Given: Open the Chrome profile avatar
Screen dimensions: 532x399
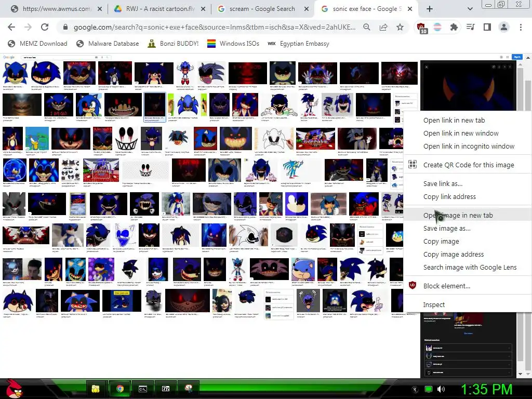Looking at the screenshot, I should coord(504,27).
